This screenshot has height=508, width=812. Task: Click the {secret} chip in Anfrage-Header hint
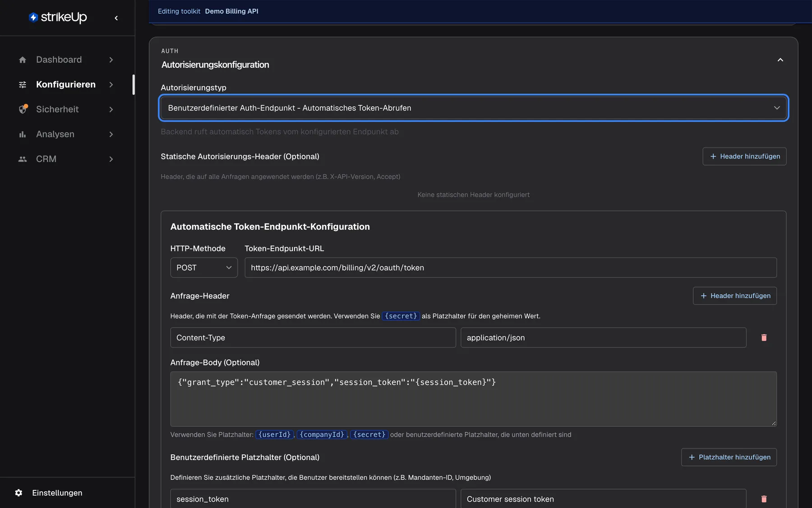tap(401, 316)
